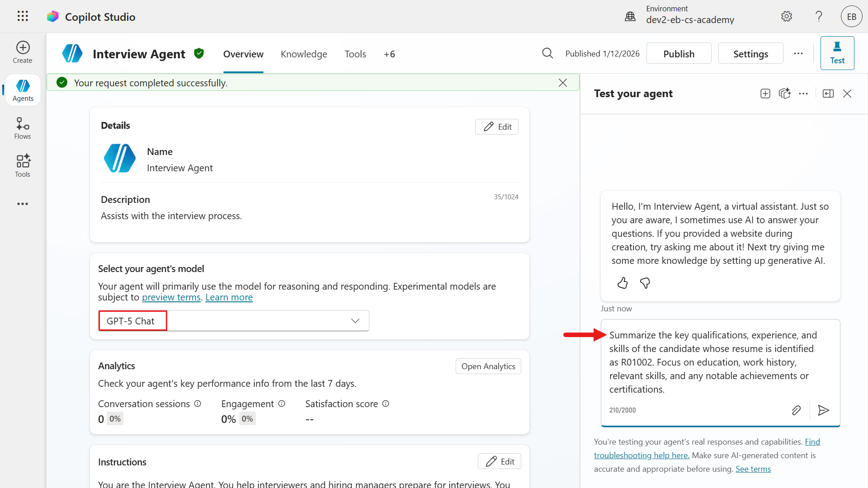The height and width of the screenshot is (488, 868).
Task: Click into the test chat message box
Action: (x=713, y=362)
